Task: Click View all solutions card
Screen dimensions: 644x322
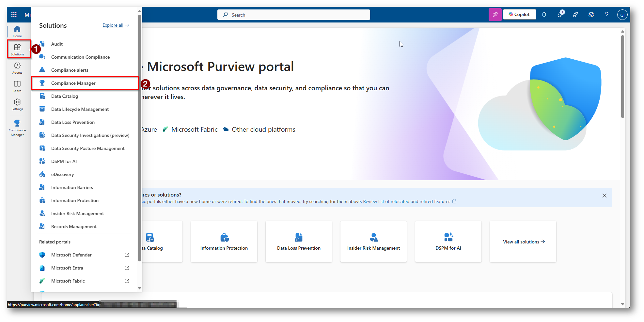Action: pos(523,242)
